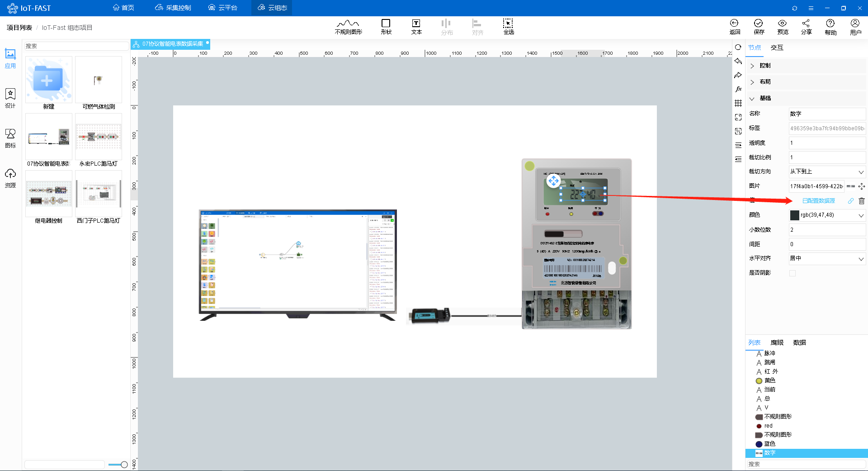Screen dimensions: 868x471
Task: Toggle the grid icon in vertical toolbar
Action: click(738, 103)
